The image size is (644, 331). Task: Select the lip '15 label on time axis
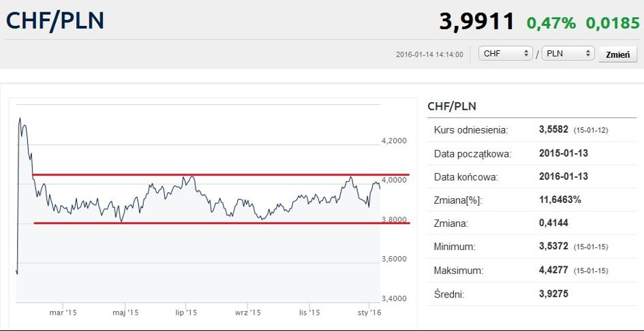(186, 313)
